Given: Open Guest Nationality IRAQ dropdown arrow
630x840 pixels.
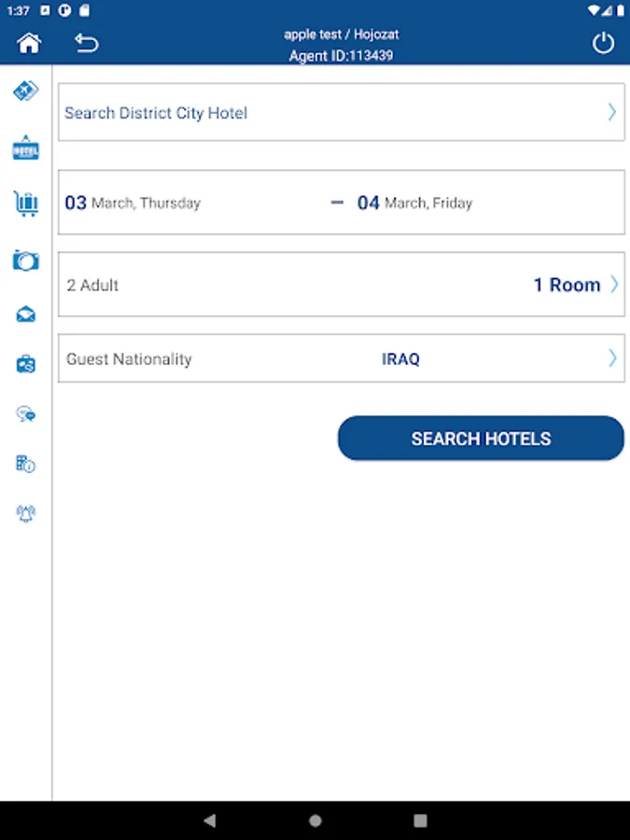Looking at the screenshot, I should [x=612, y=358].
